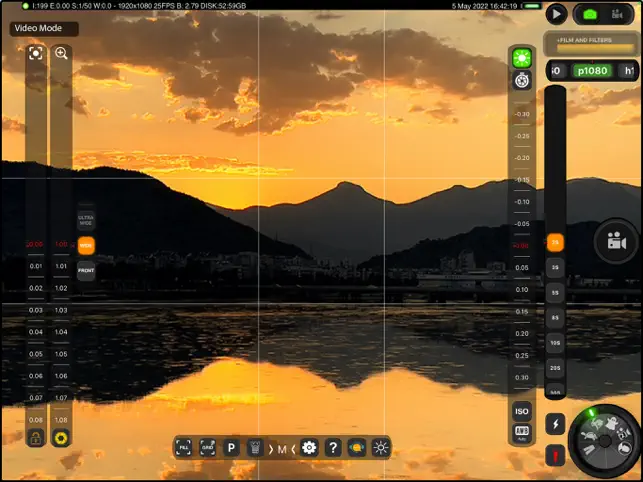This screenshot has height=482, width=643.
Task: Select the rabbit fast mode on dial
Action: click(x=597, y=425)
